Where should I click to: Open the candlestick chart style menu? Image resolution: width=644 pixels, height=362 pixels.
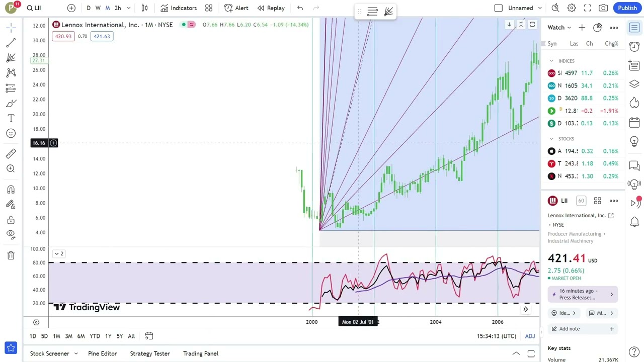click(145, 8)
